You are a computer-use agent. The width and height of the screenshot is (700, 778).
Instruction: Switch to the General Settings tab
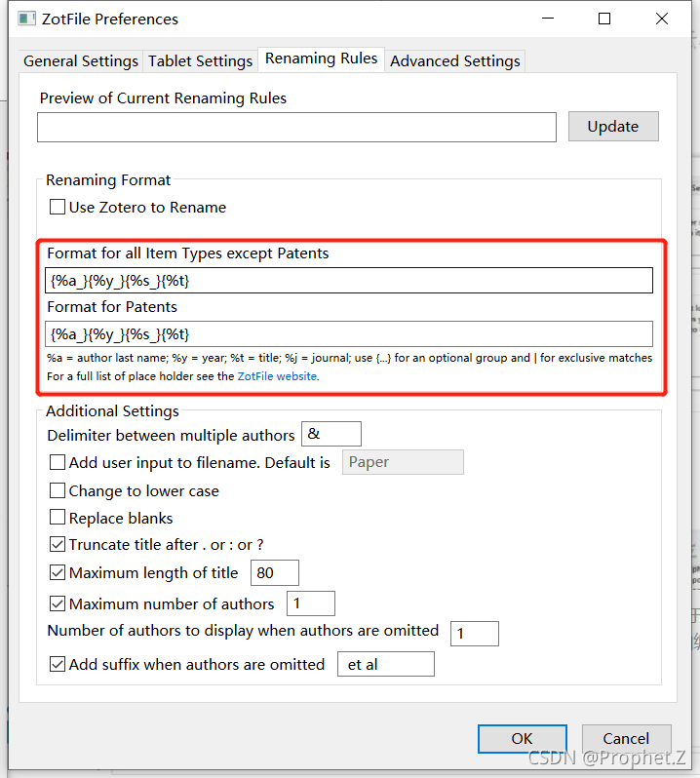coord(81,61)
